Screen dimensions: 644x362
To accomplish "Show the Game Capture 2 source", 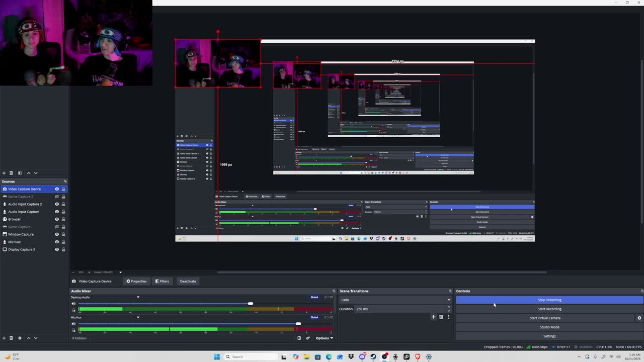I will 57,197.
